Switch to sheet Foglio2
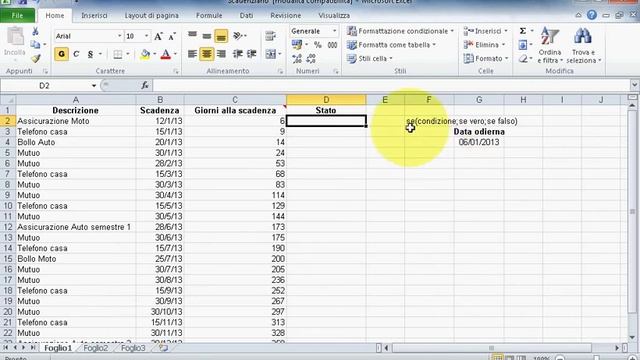Image resolution: width=640 pixels, height=360 pixels. (x=96, y=348)
